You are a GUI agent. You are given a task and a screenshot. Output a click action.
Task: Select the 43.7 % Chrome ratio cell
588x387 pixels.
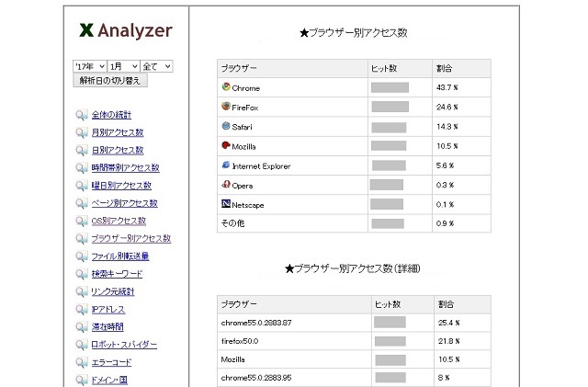(461, 87)
